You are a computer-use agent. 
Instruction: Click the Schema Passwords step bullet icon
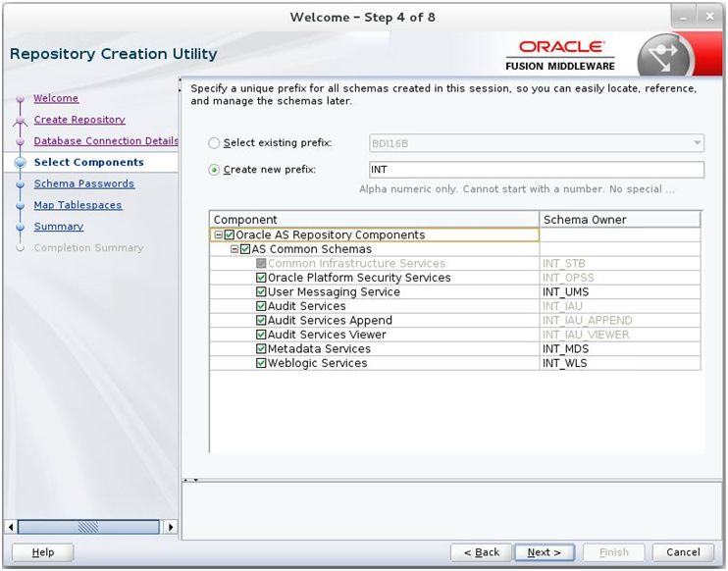click(x=20, y=184)
